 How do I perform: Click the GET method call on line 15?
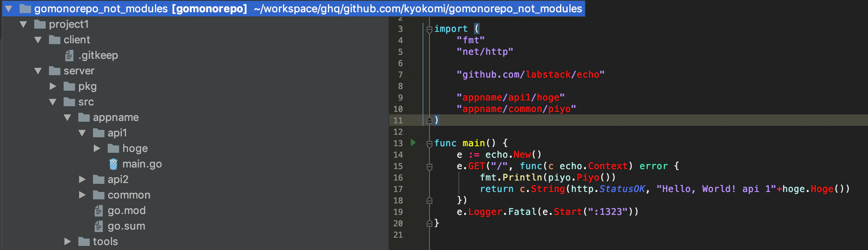tap(476, 166)
